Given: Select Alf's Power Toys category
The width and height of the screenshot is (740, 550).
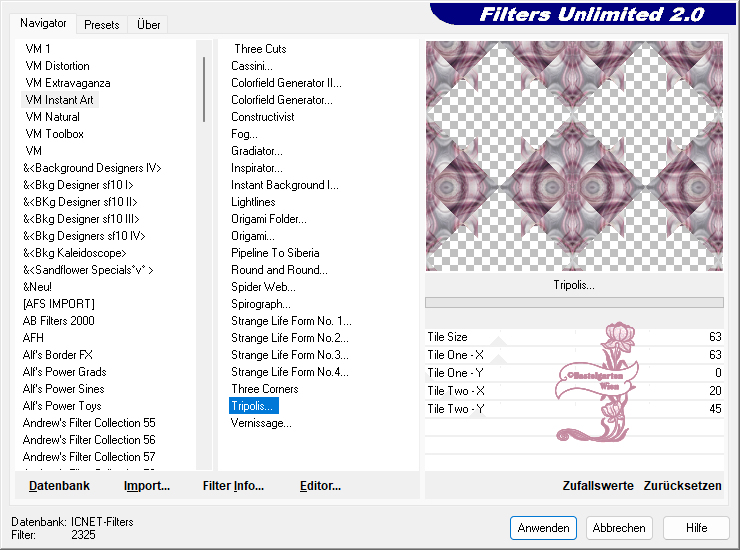Looking at the screenshot, I should pos(62,406).
